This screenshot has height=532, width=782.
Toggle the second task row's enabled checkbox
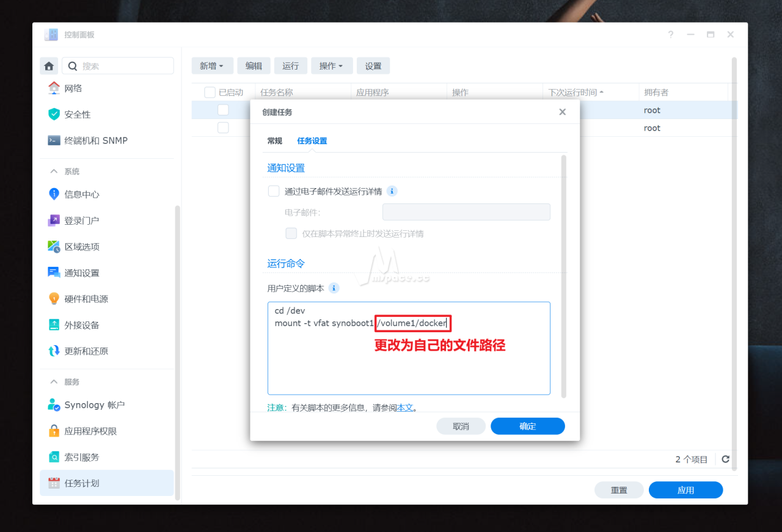(x=223, y=128)
